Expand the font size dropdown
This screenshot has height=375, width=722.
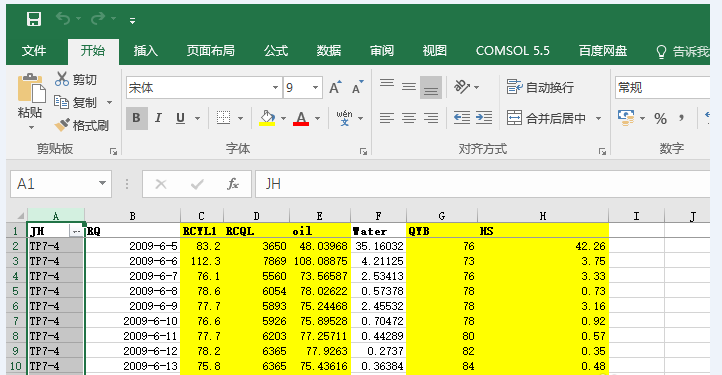(x=316, y=87)
